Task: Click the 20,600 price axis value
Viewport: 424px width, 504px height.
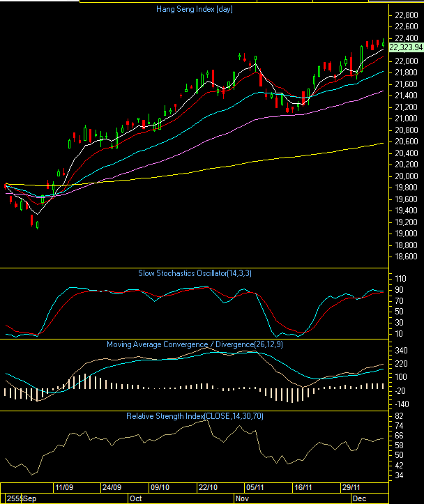Action: point(407,142)
